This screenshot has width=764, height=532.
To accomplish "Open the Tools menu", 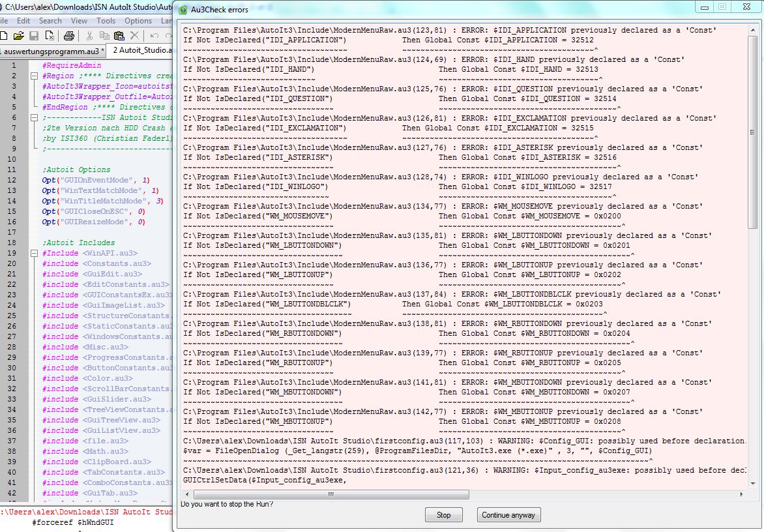I will pos(106,21).
